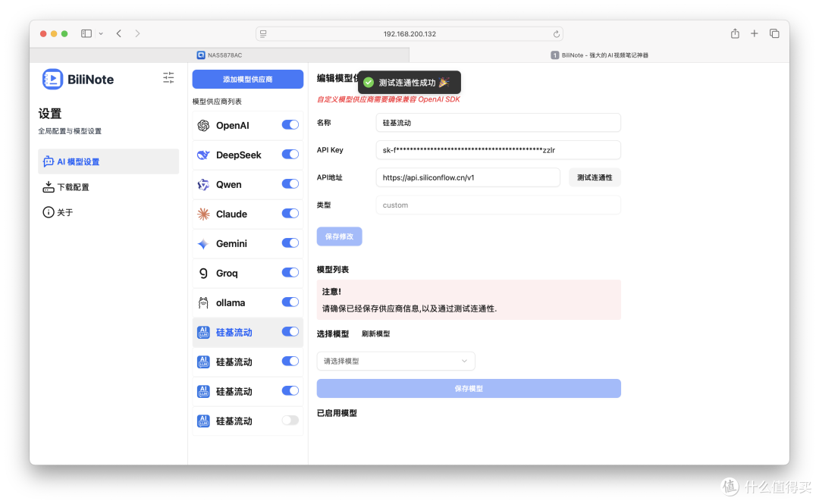The height and width of the screenshot is (504, 819).
Task: Click the 类型 custom field
Action: tap(498, 205)
